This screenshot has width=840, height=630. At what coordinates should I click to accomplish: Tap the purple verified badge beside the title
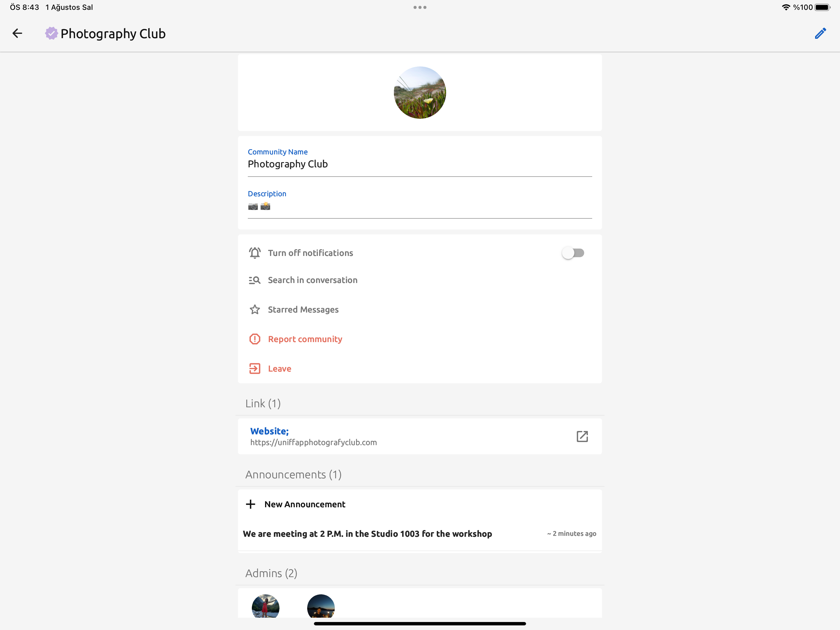[x=51, y=34]
